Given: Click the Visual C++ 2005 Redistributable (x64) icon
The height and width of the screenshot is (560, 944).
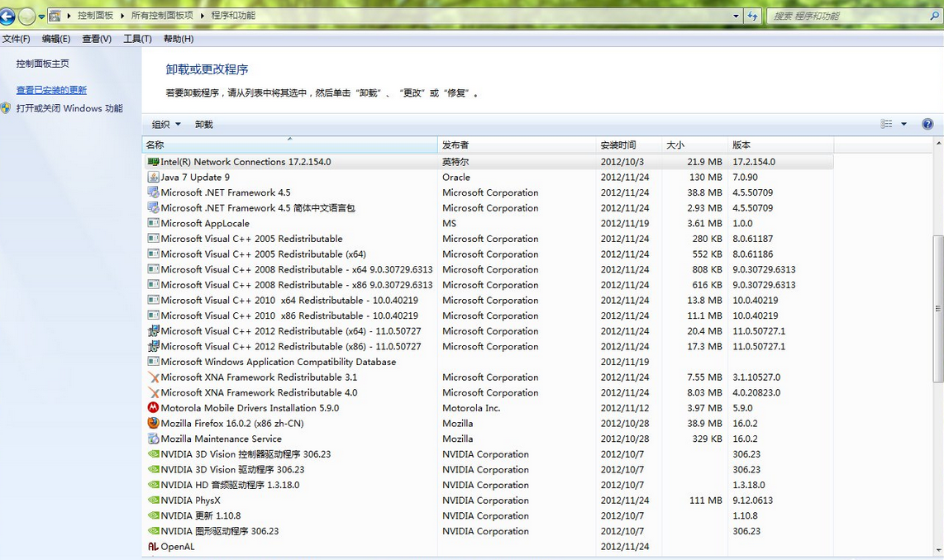Looking at the screenshot, I should pyautogui.click(x=153, y=254).
